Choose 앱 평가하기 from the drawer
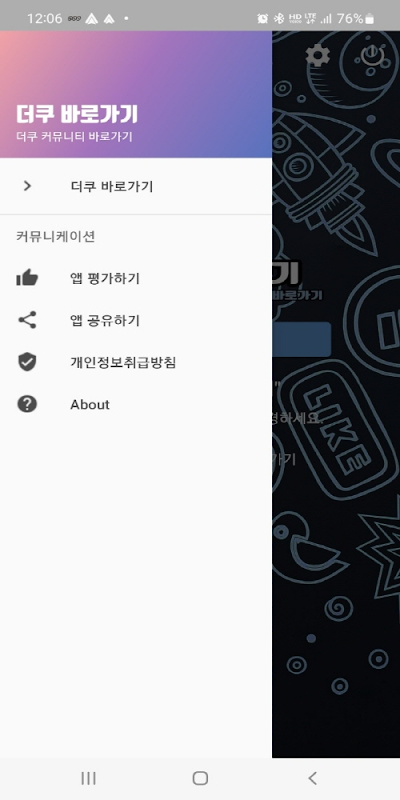Screen dimensions: 400x800 (x=136, y=278)
